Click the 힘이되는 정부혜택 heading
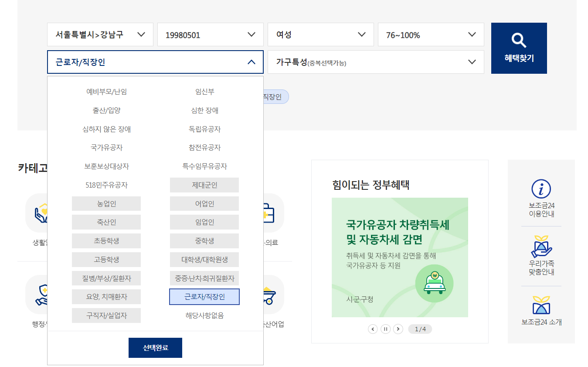The width and height of the screenshot is (588, 367). coord(370,185)
